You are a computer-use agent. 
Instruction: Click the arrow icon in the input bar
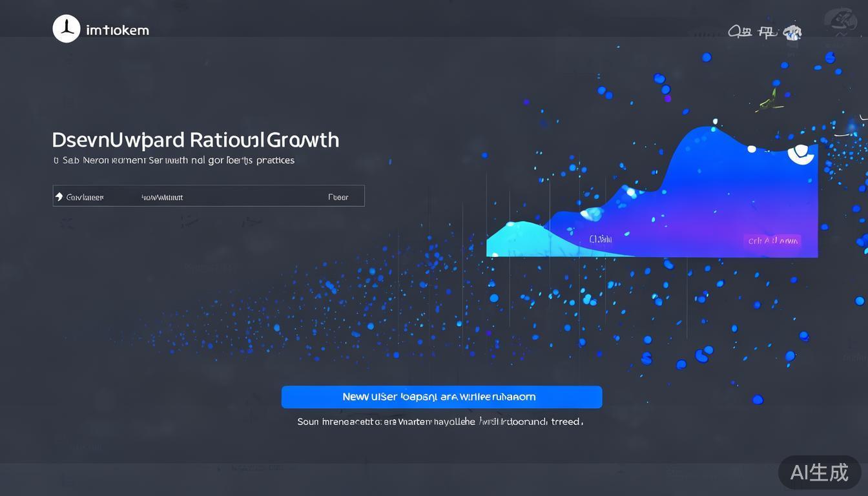[59, 197]
